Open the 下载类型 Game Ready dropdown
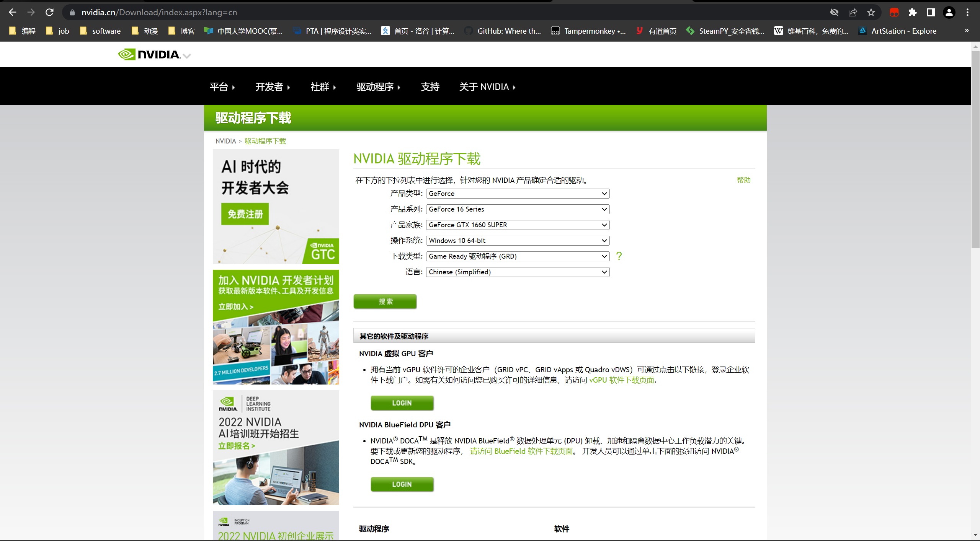This screenshot has width=980, height=541. pyautogui.click(x=518, y=256)
